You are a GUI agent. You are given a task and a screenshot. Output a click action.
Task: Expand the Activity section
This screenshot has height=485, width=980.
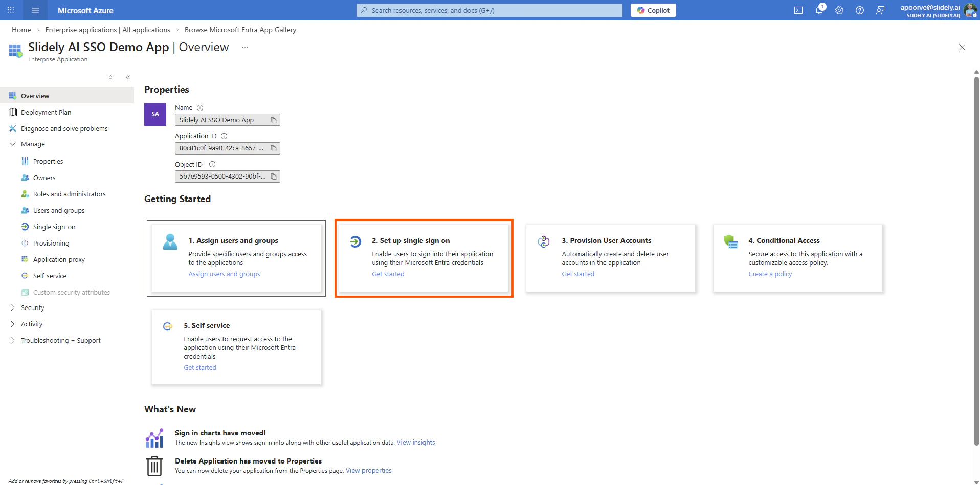pyautogui.click(x=13, y=324)
